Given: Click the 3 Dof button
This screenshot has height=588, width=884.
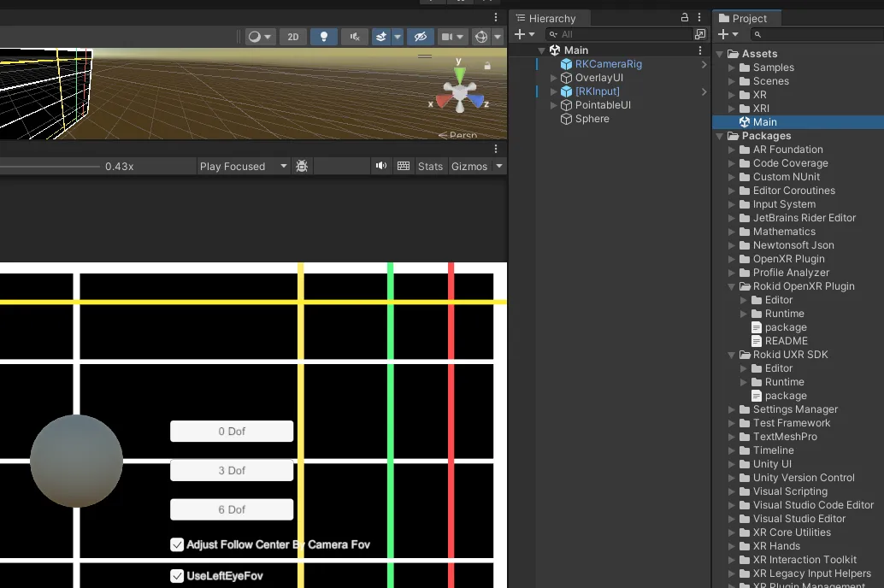Looking at the screenshot, I should click(232, 470).
